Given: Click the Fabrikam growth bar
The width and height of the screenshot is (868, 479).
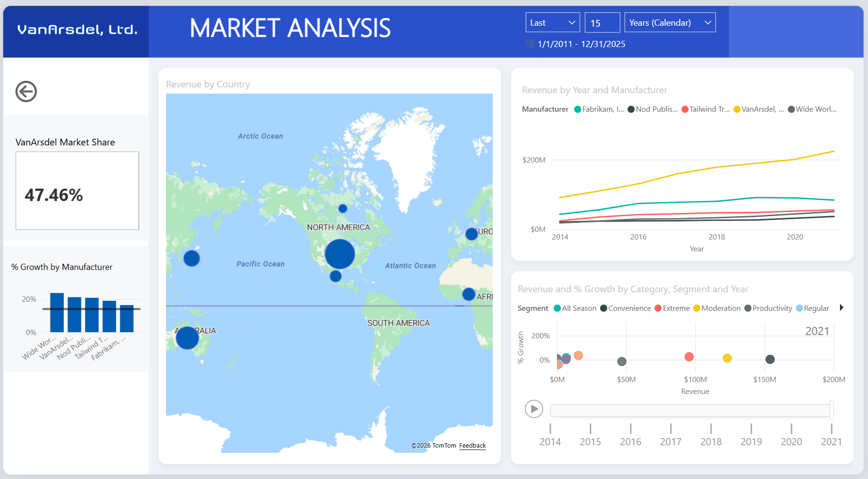Looking at the screenshot, I should tap(127, 318).
